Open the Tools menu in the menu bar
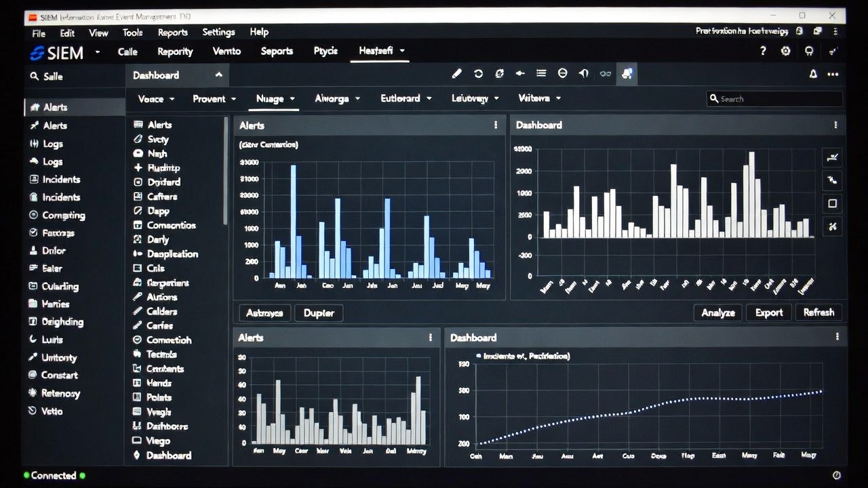Screen dimensions: 868x488 tap(132, 33)
